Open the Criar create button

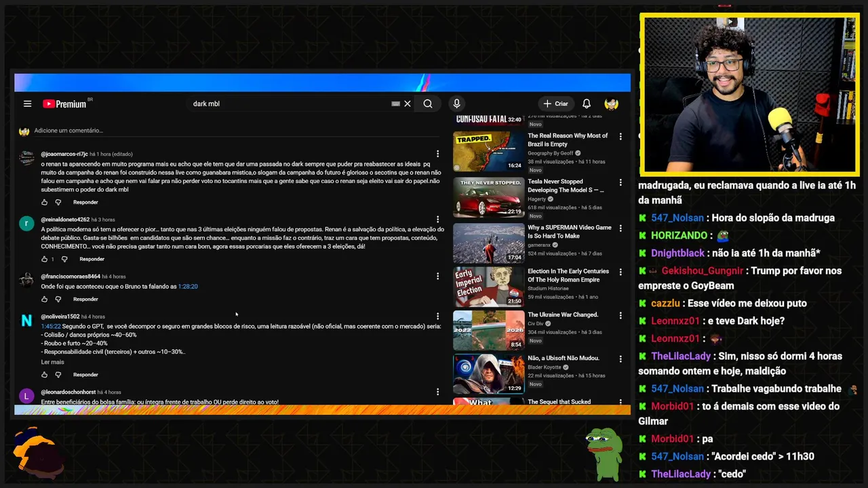[555, 104]
